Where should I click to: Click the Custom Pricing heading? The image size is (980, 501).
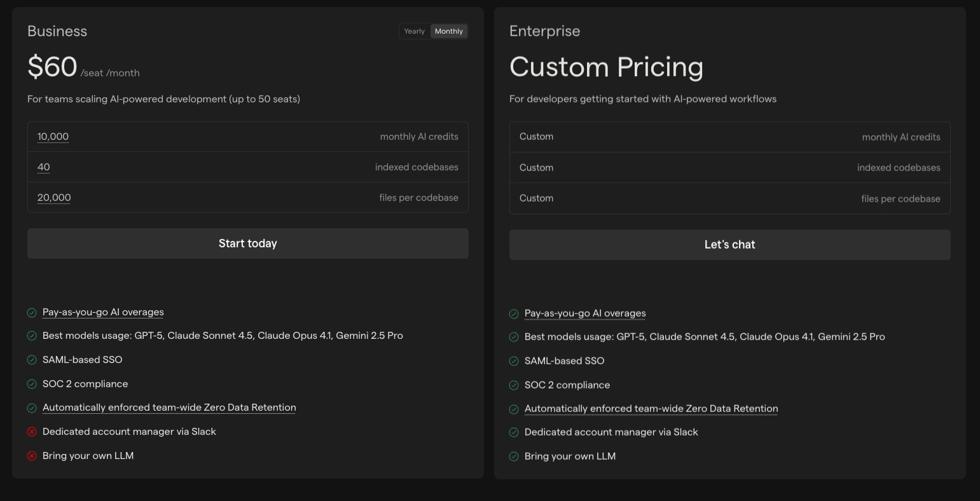pos(606,67)
